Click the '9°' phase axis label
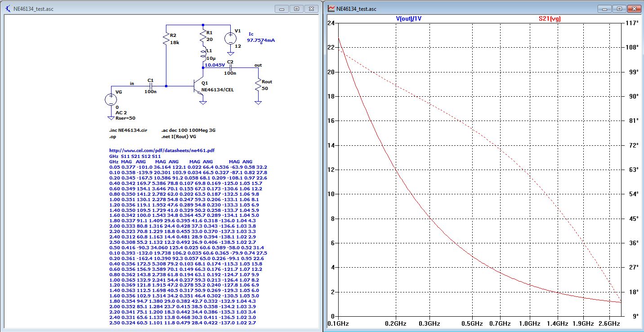This screenshot has width=644, height=332. point(635,316)
